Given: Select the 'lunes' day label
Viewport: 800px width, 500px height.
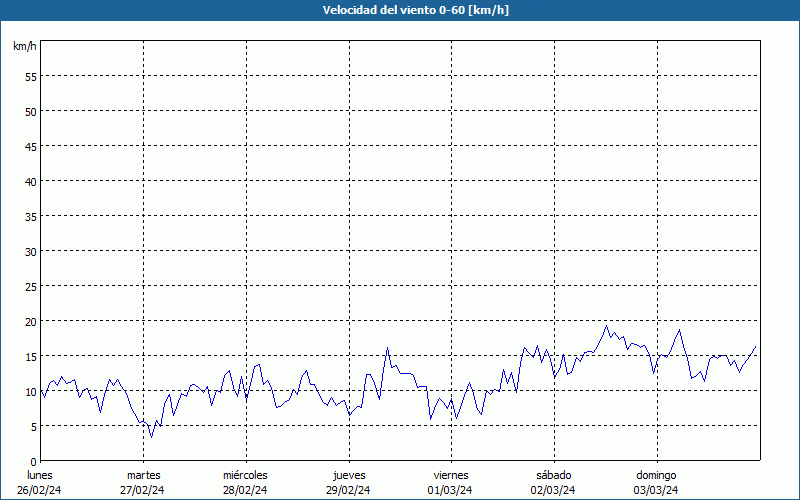Looking at the screenshot, I should pyautogui.click(x=40, y=475).
